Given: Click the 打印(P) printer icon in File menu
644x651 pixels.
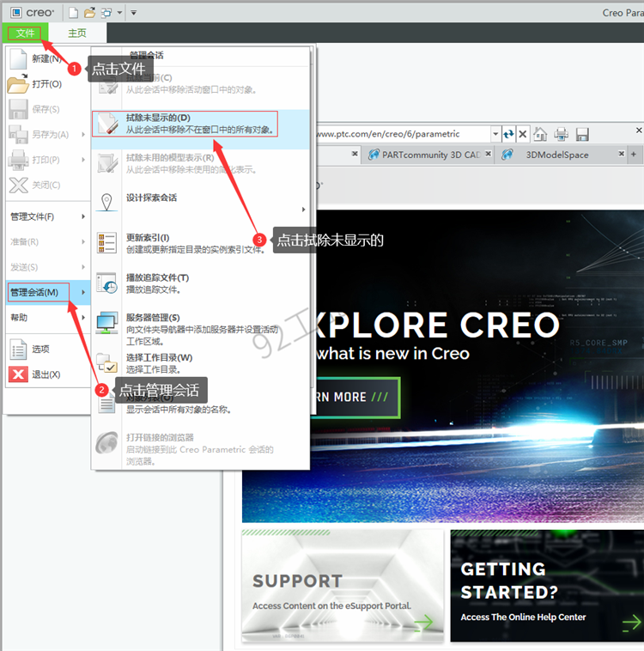Looking at the screenshot, I should pyautogui.click(x=18, y=160).
